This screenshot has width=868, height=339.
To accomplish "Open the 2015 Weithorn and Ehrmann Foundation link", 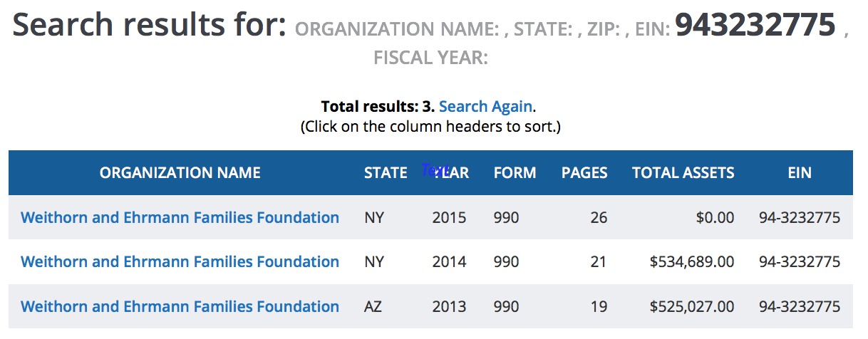I will 180,218.
